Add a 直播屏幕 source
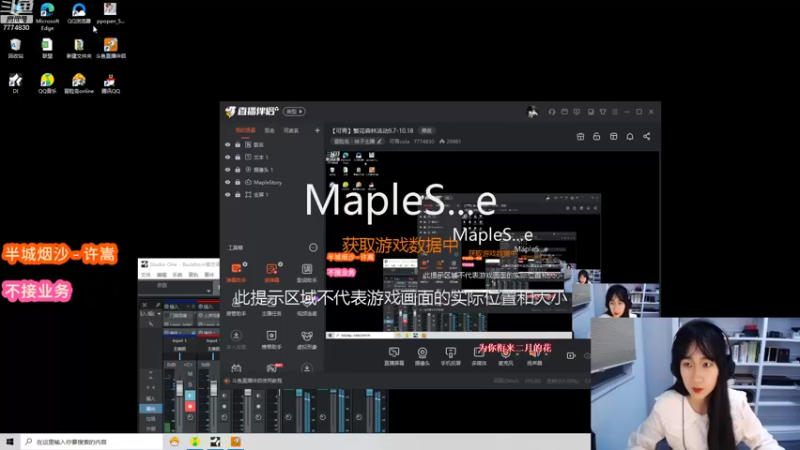800x450 pixels. coord(394,356)
